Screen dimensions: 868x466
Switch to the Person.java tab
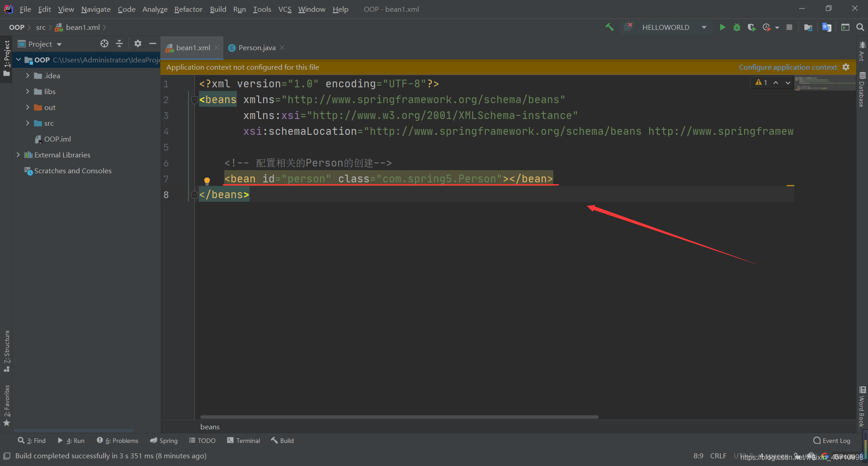click(257, 48)
